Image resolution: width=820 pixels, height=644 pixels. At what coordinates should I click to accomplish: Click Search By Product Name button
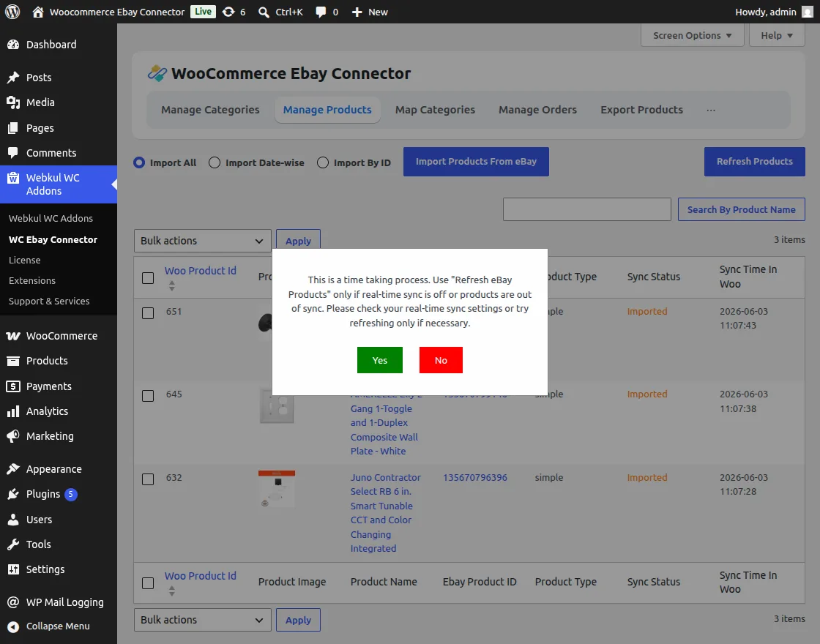[742, 209]
